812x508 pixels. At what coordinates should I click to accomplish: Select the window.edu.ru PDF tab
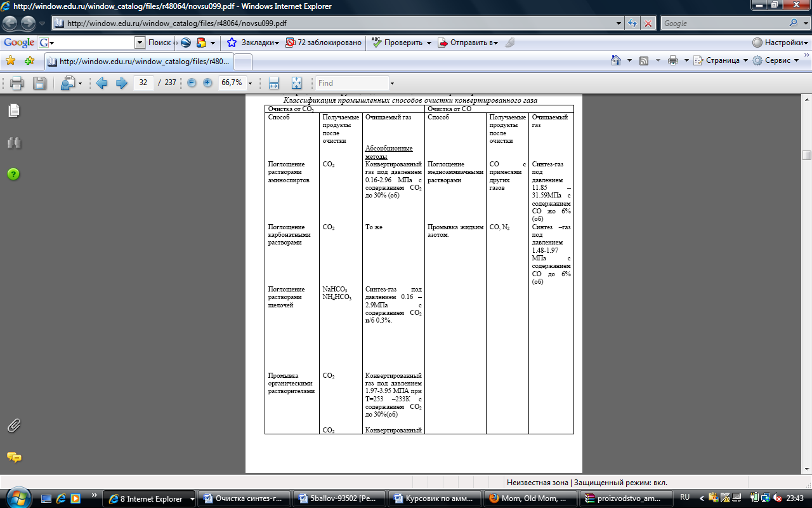pos(139,62)
